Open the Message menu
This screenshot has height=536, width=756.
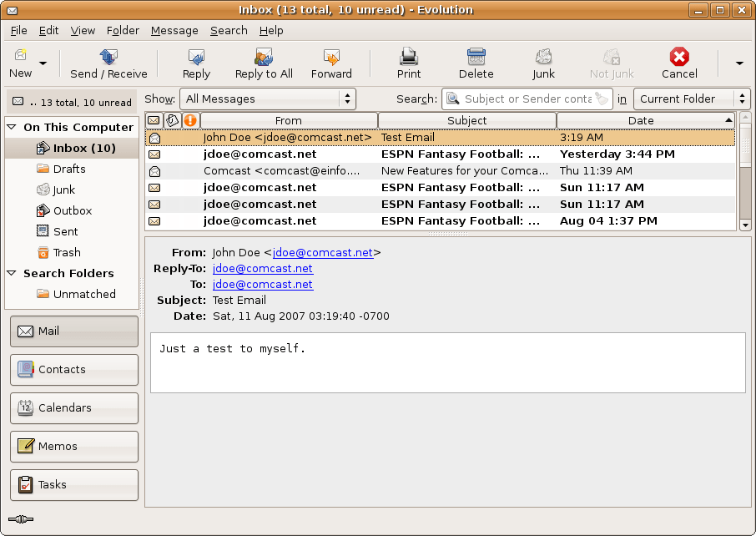[174, 30]
